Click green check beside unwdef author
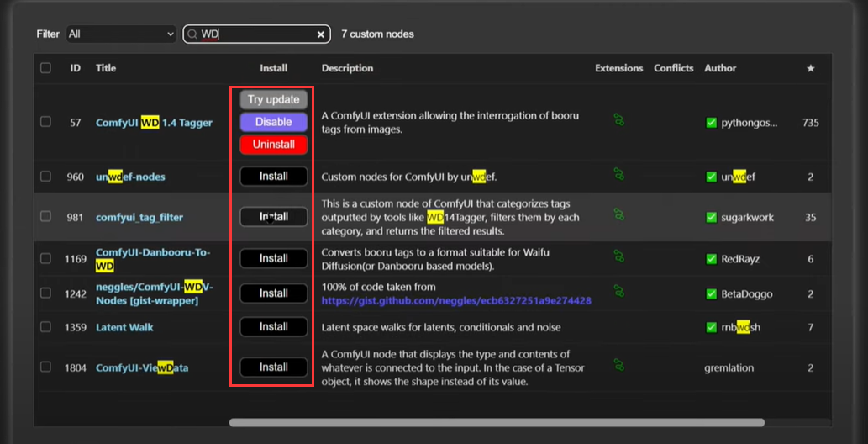This screenshot has height=444, width=868. [x=712, y=177]
